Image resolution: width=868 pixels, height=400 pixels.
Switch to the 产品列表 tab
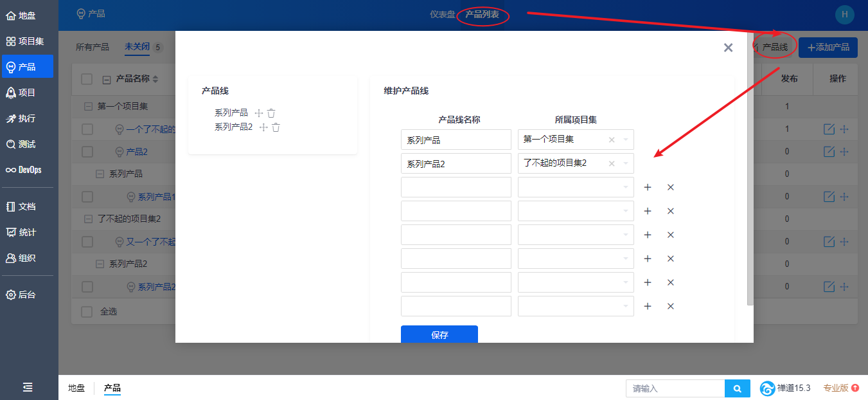(x=482, y=14)
